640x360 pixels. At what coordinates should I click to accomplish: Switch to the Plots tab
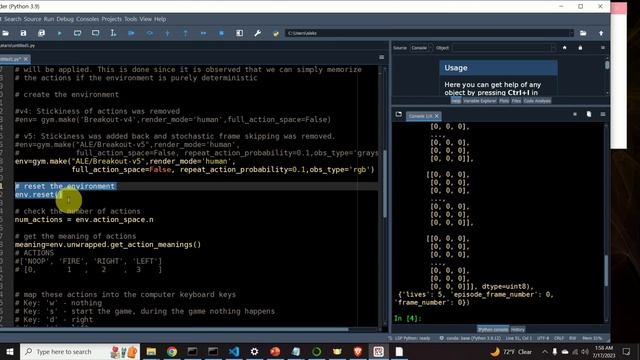504,101
